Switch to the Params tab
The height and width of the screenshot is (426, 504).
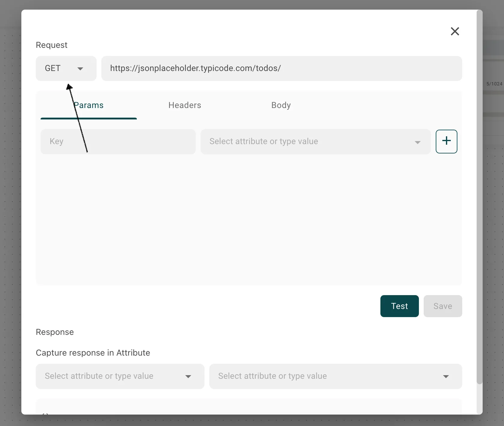89,105
